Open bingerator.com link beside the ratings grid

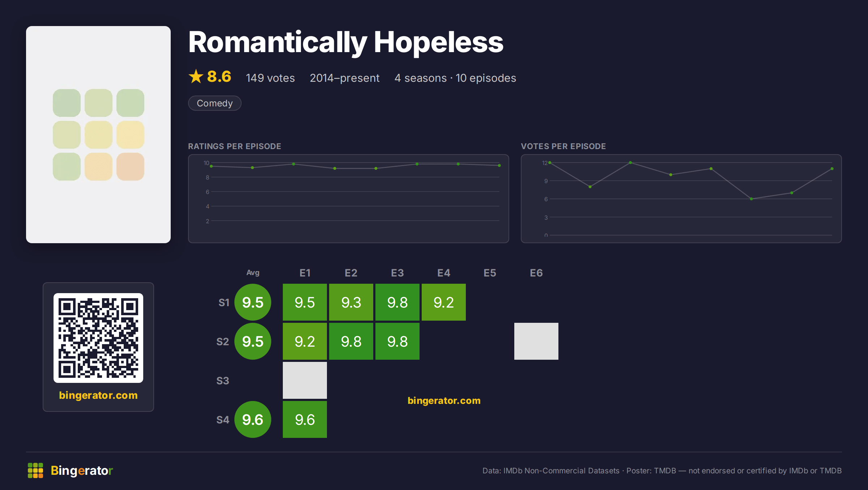coord(444,401)
